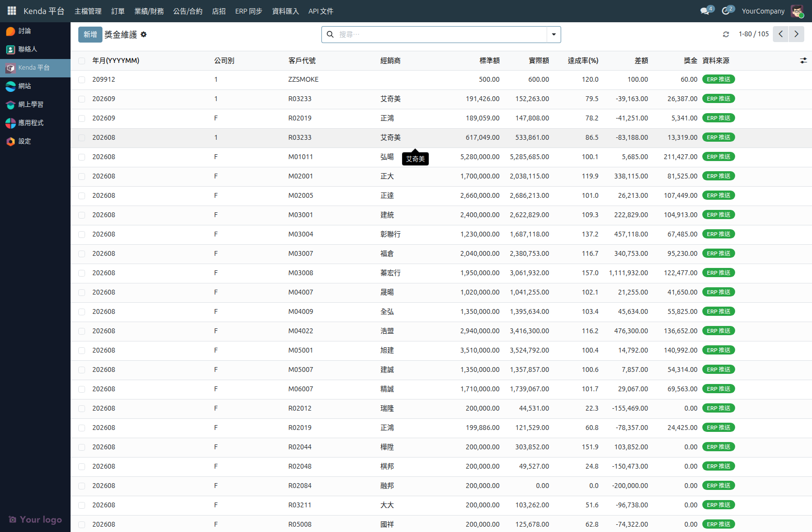Open the 主檔管理 menu
This screenshot has height=532, width=812.
click(x=88, y=11)
